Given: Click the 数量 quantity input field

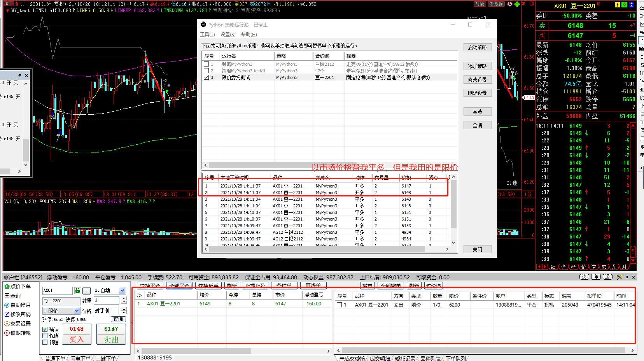Looking at the screenshot, I should click(107, 300).
